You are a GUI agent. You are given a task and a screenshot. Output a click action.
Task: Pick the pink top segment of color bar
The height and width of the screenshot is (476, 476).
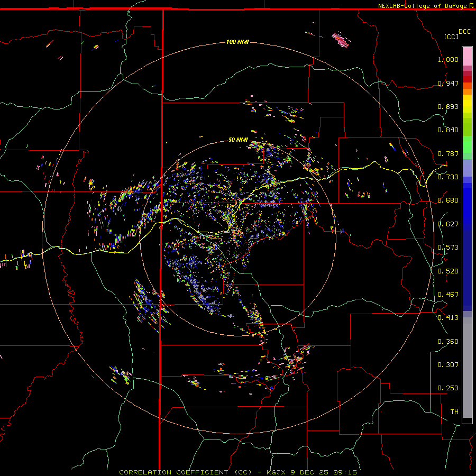pos(467,56)
